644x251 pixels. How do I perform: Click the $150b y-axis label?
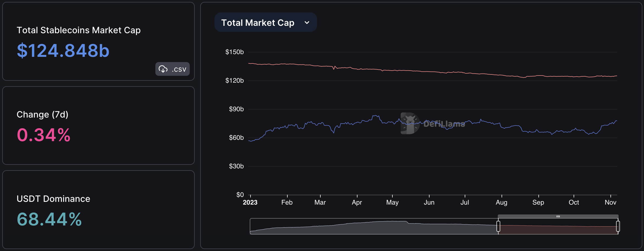point(235,52)
